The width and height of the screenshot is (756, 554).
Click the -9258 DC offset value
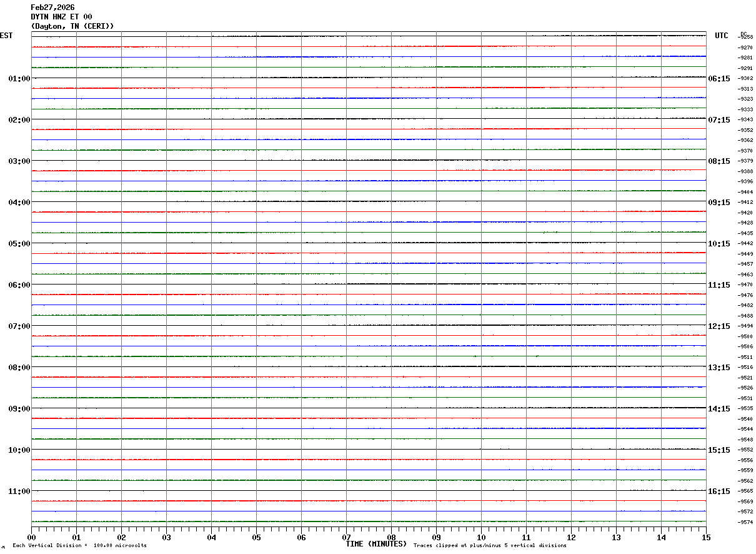(x=745, y=37)
